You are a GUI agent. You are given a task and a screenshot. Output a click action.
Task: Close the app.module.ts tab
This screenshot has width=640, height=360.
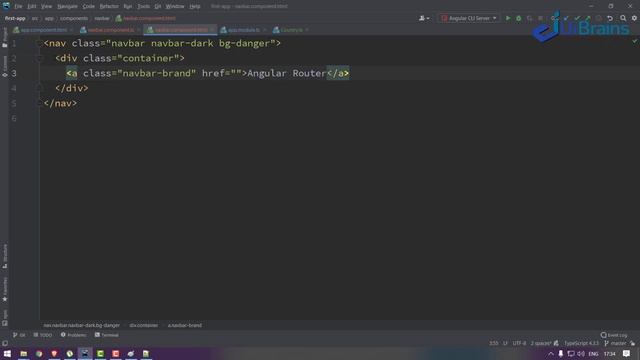(x=264, y=30)
